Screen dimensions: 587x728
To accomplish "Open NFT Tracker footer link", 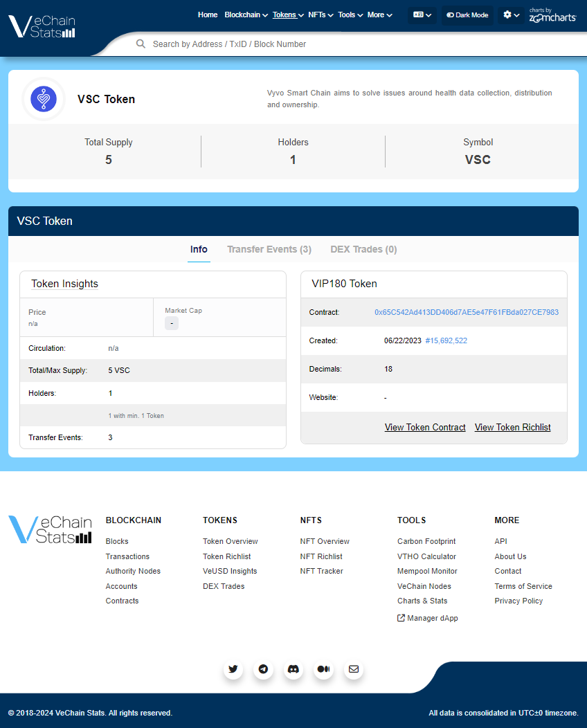I will tap(322, 571).
